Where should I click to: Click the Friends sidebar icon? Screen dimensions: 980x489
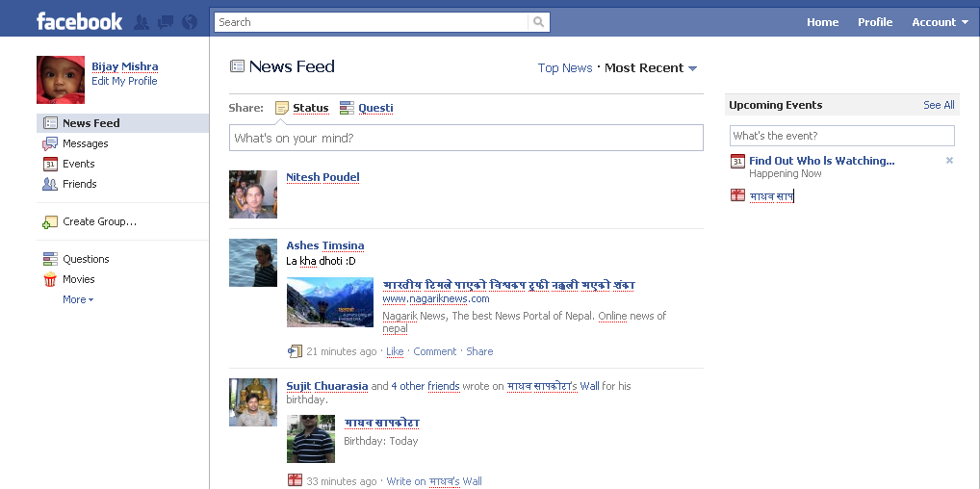[x=50, y=184]
